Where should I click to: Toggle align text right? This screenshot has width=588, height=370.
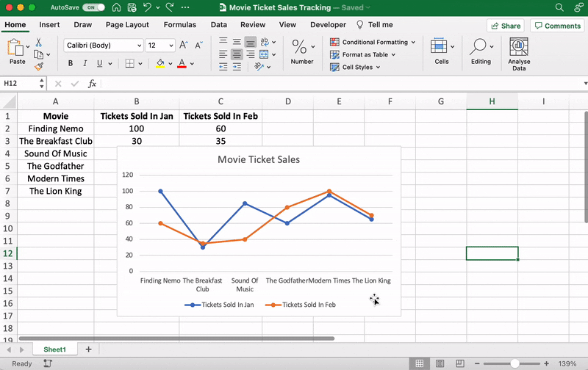(x=251, y=54)
